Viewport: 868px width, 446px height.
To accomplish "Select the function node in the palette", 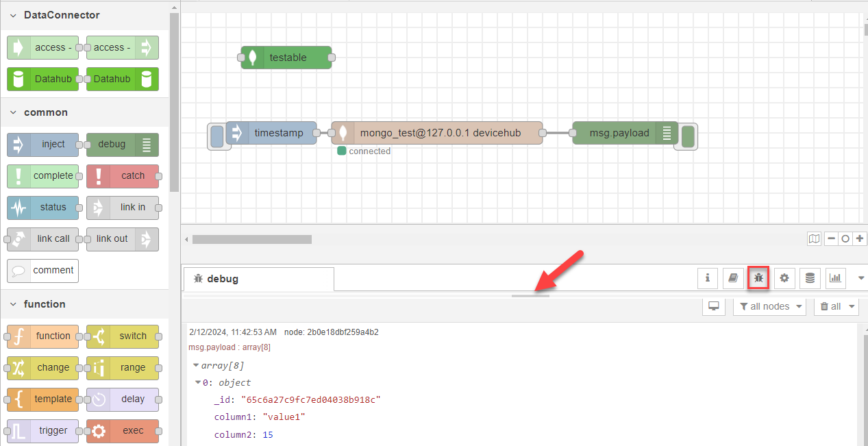I will [x=42, y=336].
